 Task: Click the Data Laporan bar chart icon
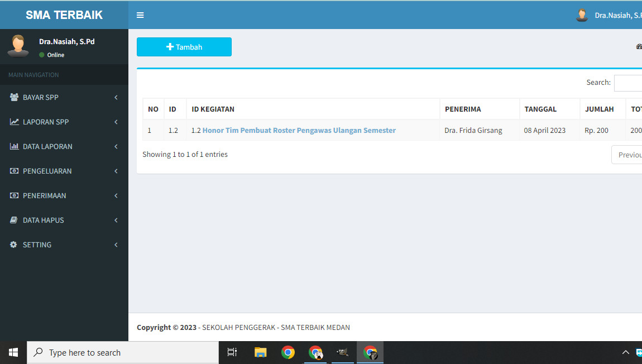(14, 146)
